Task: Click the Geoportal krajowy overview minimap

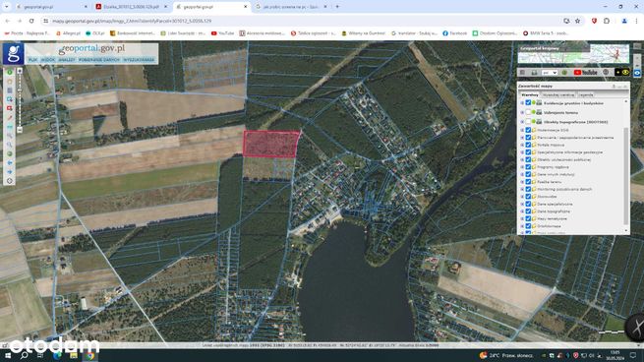Action: tap(573, 54)
